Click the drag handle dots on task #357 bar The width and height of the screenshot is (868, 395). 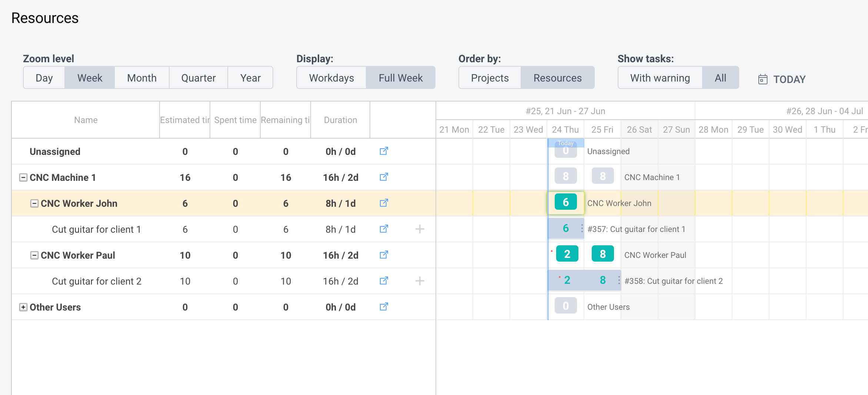pyautogui.click(x=582, y=228)
